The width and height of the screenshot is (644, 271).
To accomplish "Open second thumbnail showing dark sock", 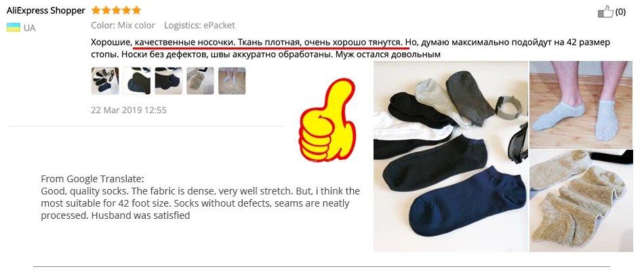I will pos(137,81).
